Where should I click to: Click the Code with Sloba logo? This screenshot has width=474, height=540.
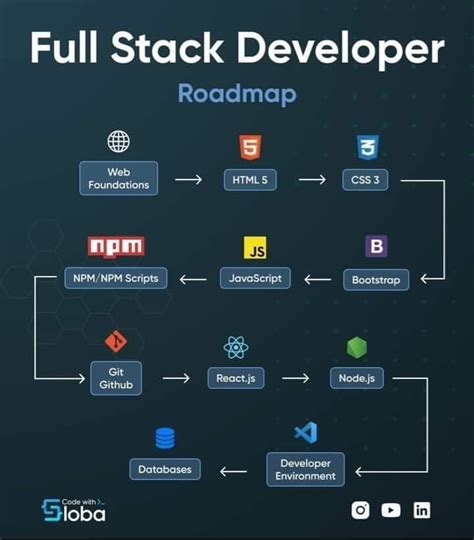click(73, 510)
